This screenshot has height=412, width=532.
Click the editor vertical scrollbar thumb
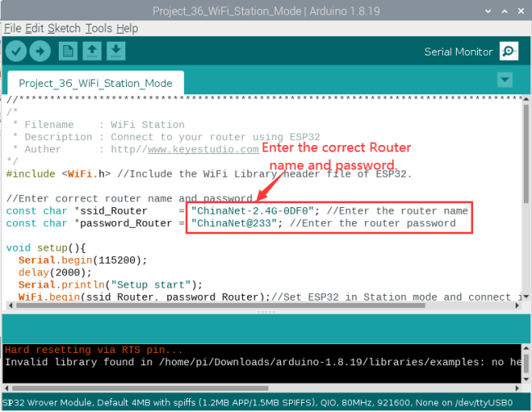[526, 153]
